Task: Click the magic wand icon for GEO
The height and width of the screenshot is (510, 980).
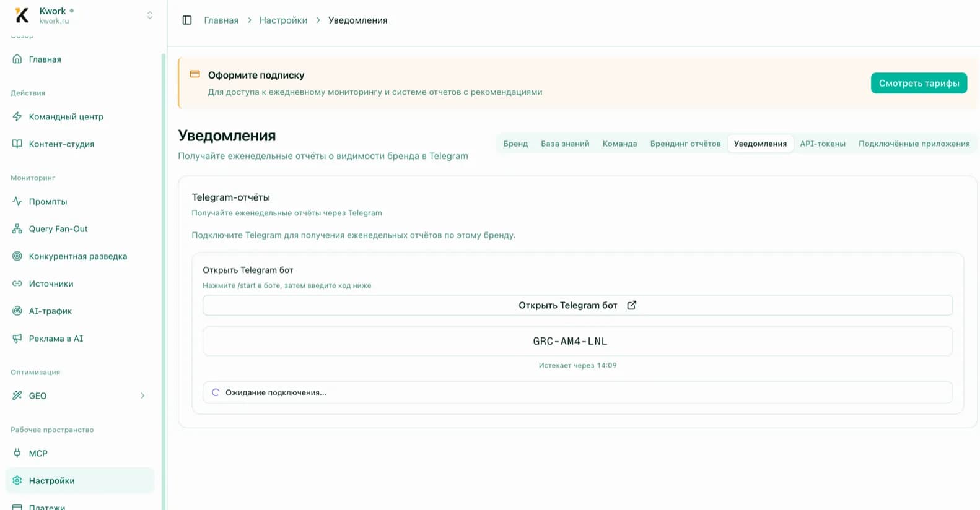Action: (17, 396)
